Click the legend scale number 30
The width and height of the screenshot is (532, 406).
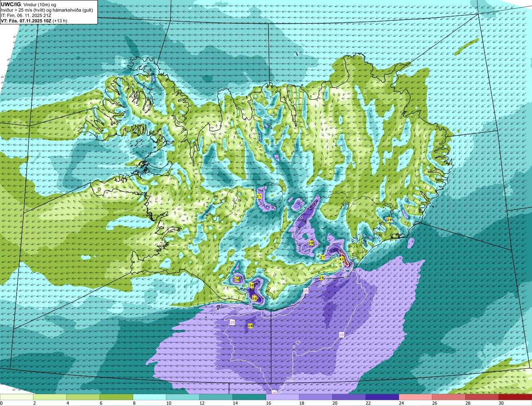pos(502,403)
